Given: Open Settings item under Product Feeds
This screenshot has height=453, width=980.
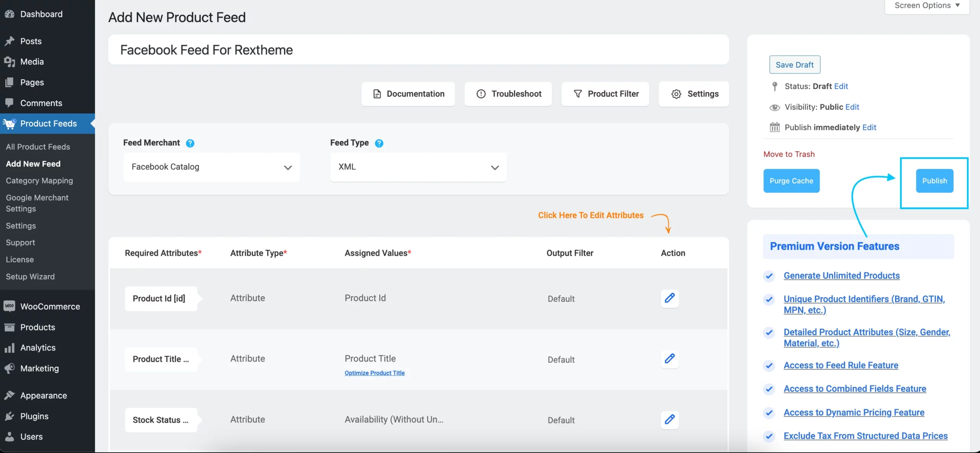Looking at the screenshot, I should [21, 226].
